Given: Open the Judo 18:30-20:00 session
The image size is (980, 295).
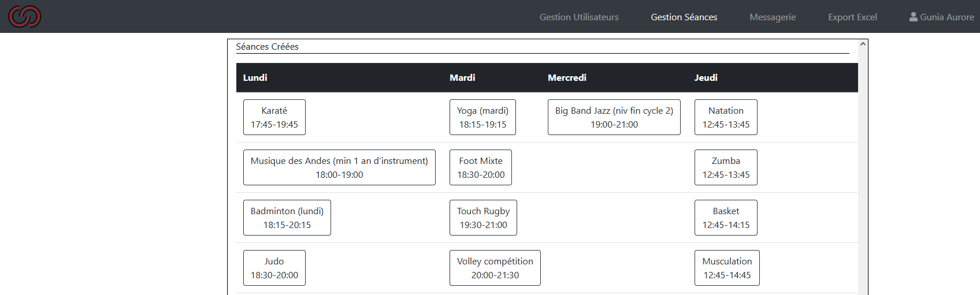Looking at the screenshot, I should [x=274, y=268].
